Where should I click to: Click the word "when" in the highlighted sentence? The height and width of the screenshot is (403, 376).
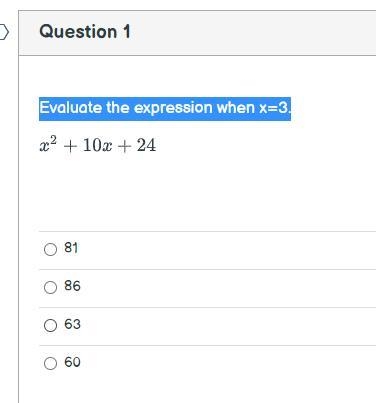tap(236, 108)
